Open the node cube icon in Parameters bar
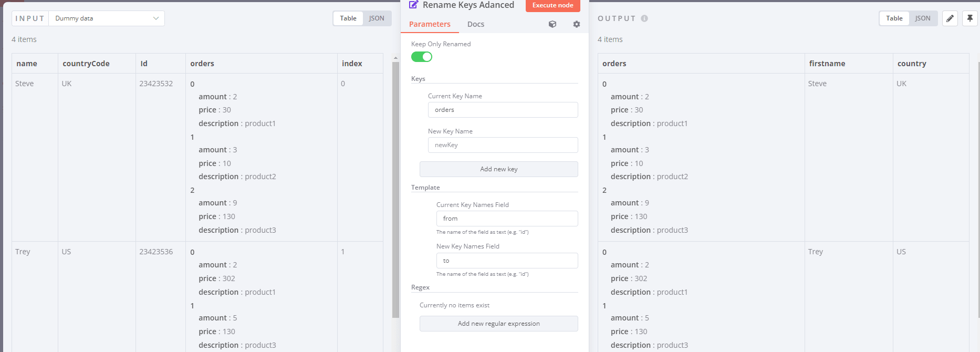The width and height of the screenshot is (980, 352). tap(552, 24)
